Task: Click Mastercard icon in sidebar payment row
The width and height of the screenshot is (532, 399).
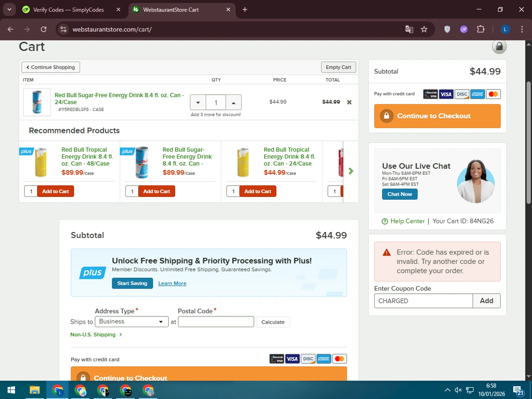Action: (x=493, y=94)
